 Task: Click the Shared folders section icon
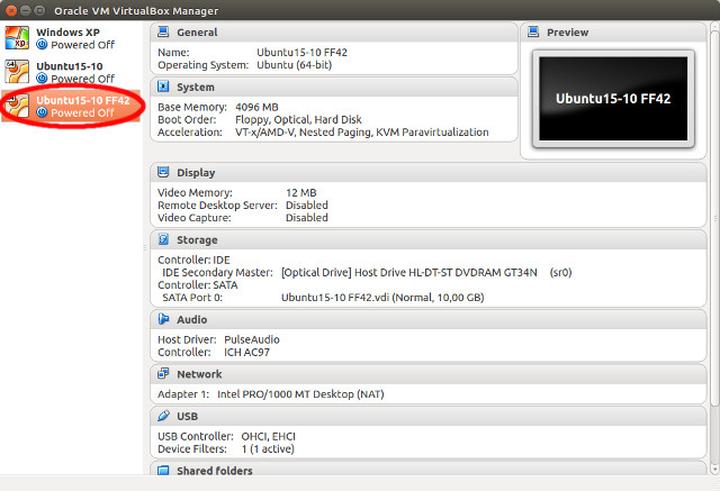coord(163,470)
